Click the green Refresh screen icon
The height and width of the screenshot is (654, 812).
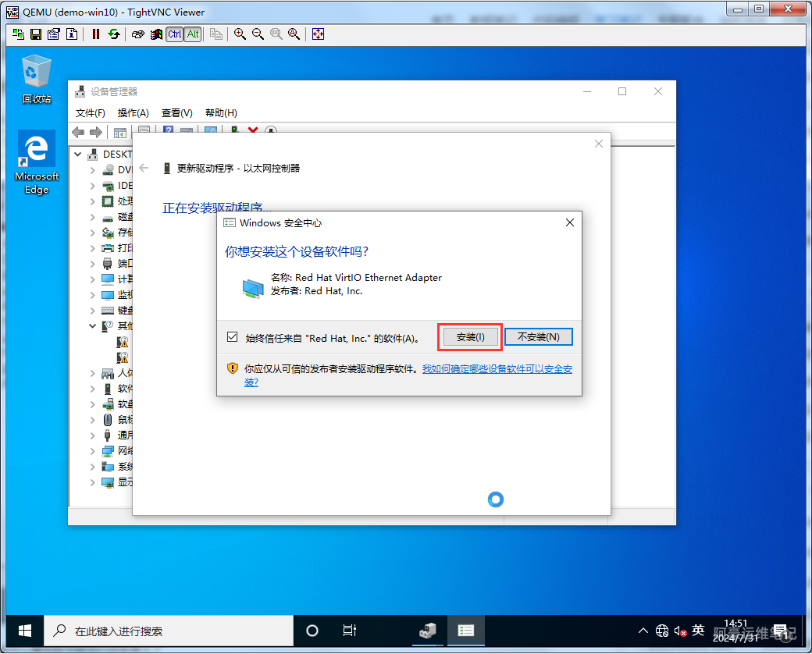(114, 34)
